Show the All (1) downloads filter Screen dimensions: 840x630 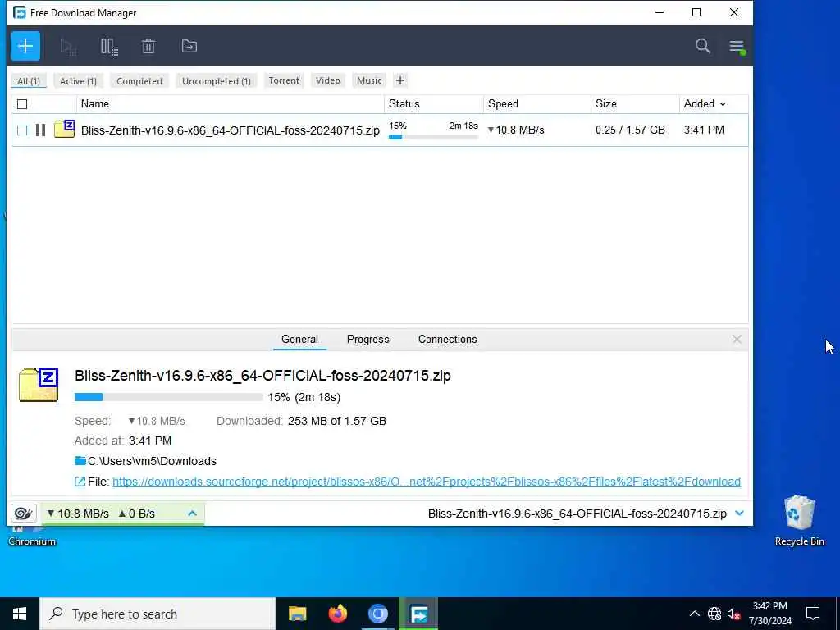(29, 81)
